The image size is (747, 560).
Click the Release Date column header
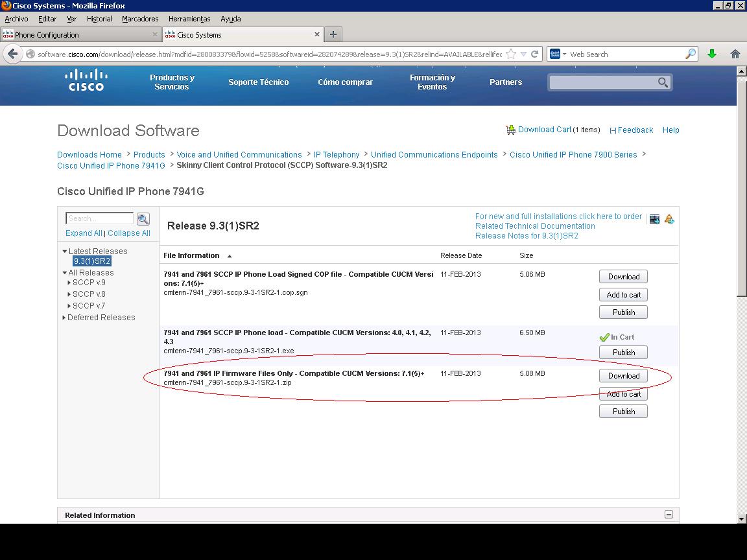click(x=460, y=256)
